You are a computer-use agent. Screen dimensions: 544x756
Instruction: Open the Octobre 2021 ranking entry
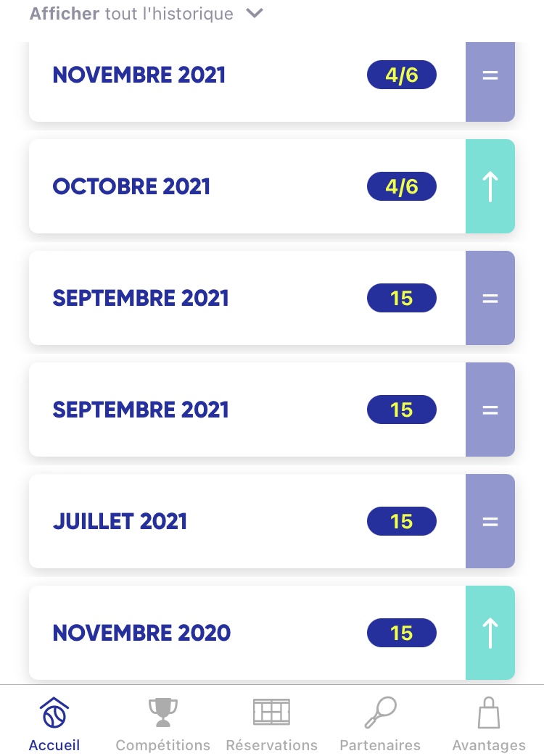132,186
